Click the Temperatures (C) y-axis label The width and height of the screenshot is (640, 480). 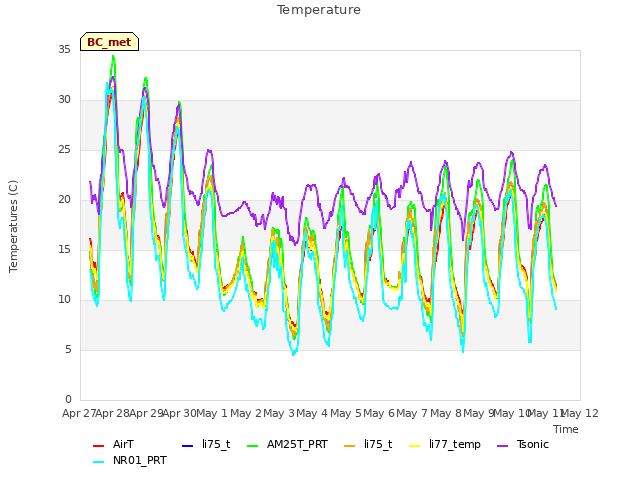(13, 226)
